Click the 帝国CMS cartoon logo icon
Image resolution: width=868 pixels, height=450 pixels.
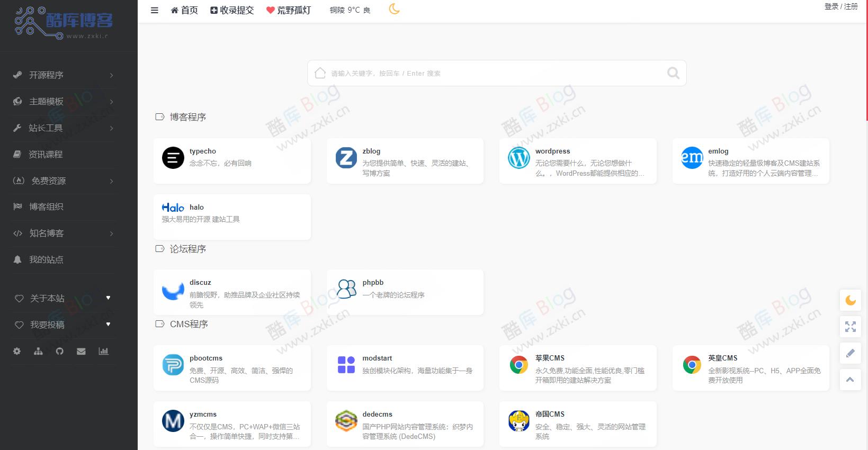519,421
